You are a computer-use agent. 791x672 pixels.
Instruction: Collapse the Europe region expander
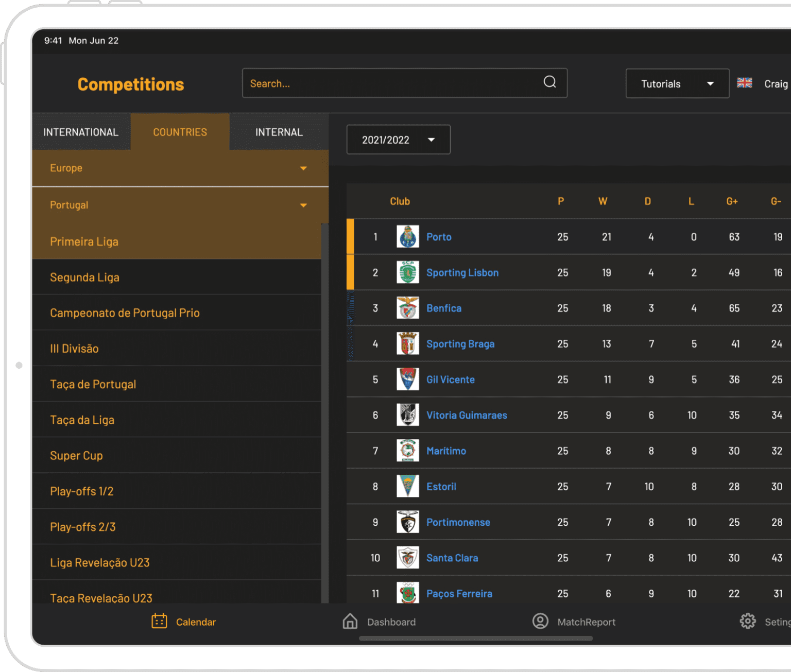pos(303,168)
